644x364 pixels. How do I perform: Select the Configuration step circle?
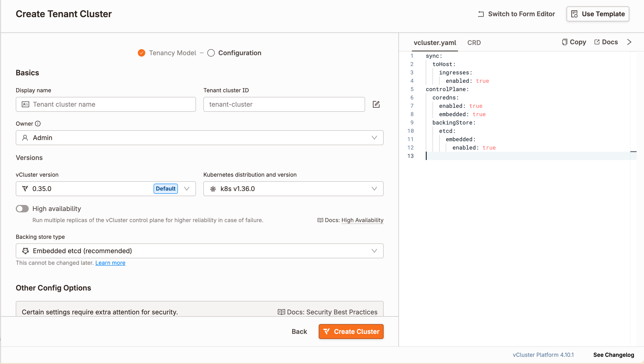[x=211, y=53]
